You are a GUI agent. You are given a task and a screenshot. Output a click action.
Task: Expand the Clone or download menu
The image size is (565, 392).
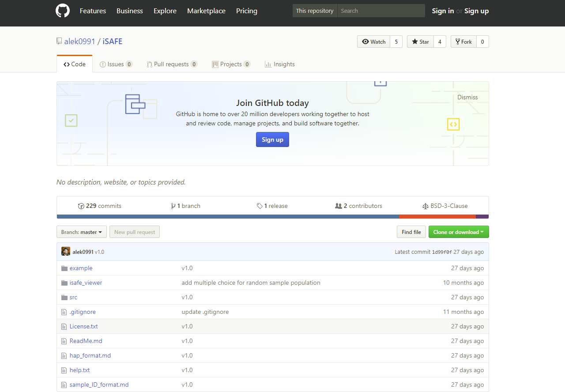tap(459, 232)
